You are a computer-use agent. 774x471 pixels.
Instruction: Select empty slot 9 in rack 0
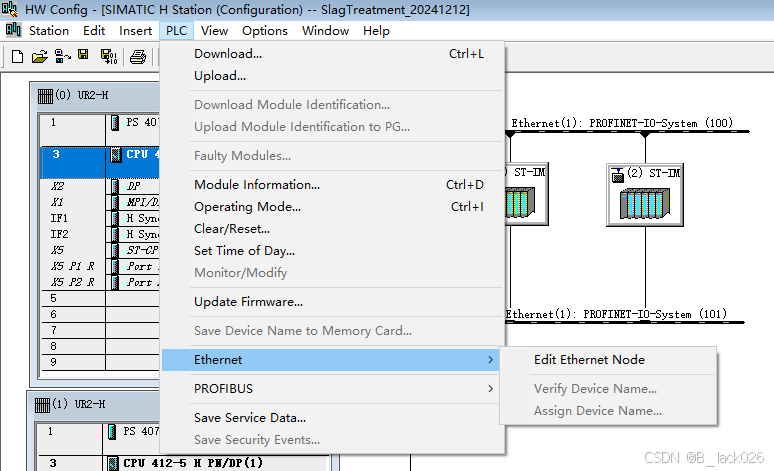[x=100, y=362]
